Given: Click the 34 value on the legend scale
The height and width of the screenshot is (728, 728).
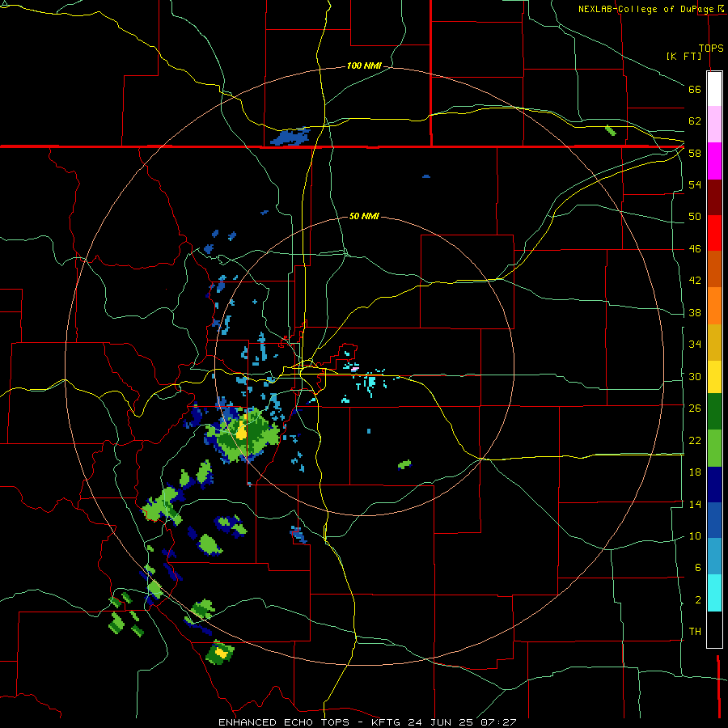Looking at the screenshot, I should coord(695,345).
